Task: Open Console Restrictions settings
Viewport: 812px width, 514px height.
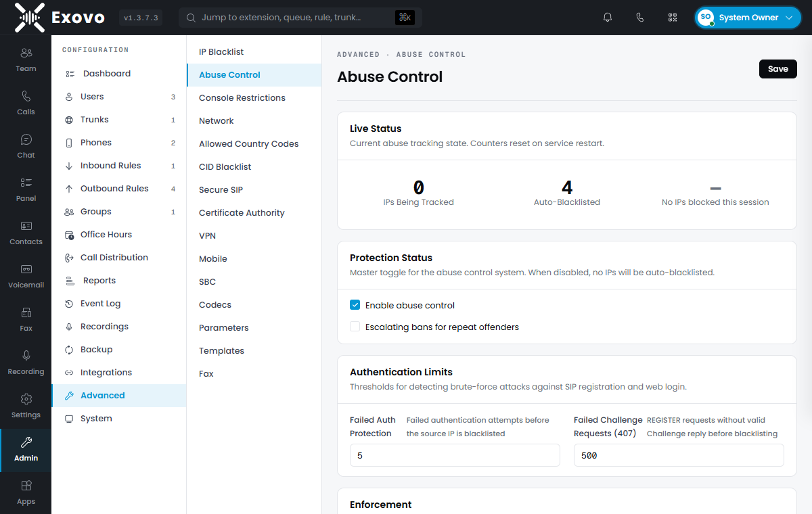Action: 254,98
